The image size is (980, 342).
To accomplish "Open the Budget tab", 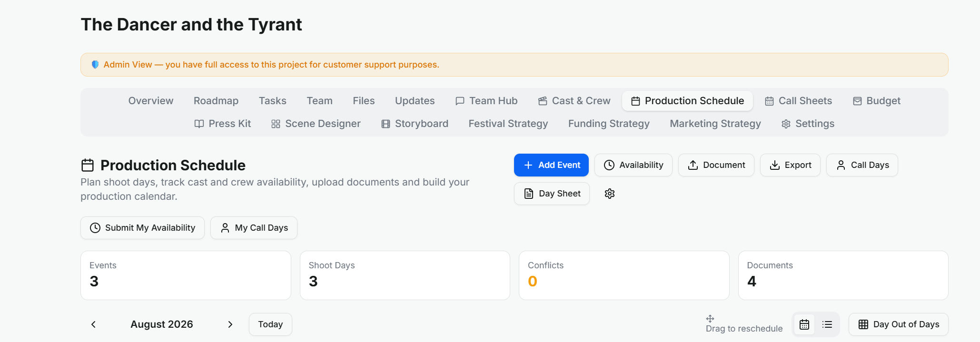I will (877, 101).
